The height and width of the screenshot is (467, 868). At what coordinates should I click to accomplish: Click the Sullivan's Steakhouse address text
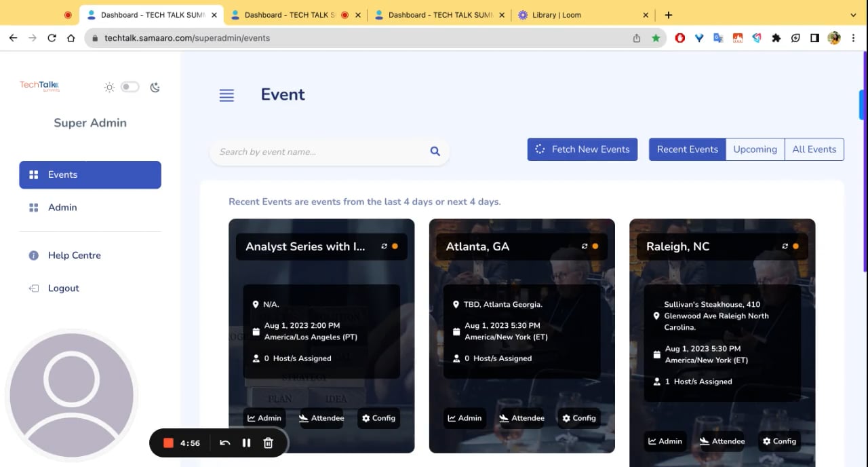pos(716,316)
